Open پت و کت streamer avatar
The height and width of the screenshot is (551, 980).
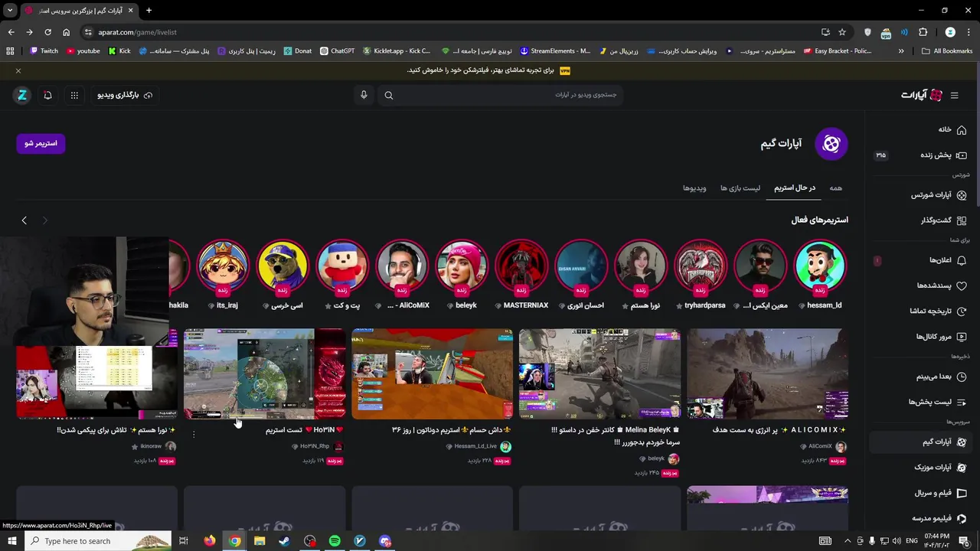point(342,266)
